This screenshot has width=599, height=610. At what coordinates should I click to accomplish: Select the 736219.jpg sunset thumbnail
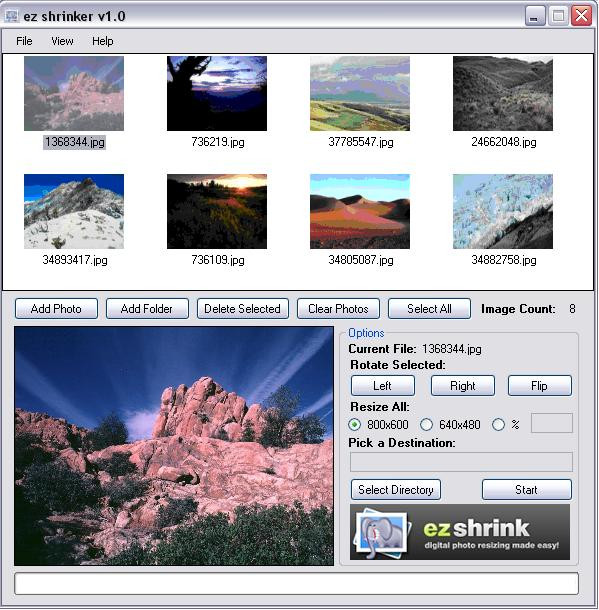217,93
